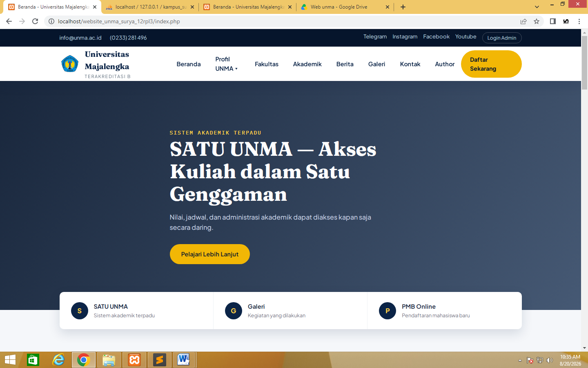Open a new browser tab
The image size is (588, 368).
(403, 7)
